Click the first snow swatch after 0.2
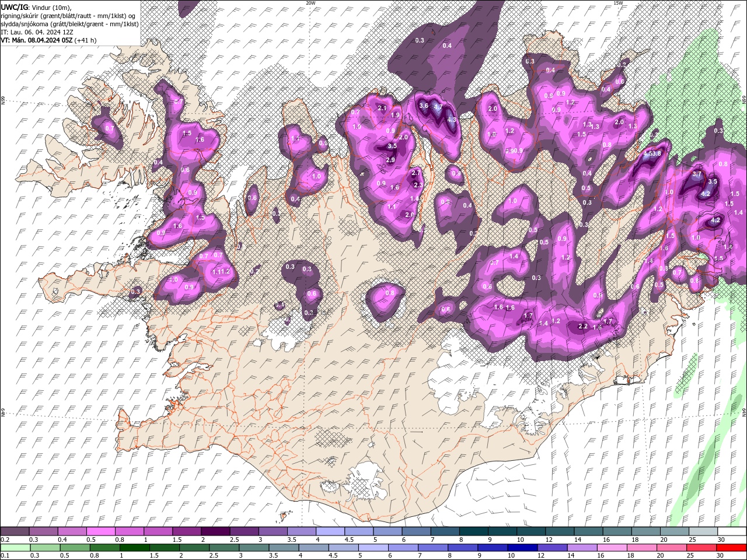This screenshot has width=747, height=560. pyautogui.click(x=15, y=531)
